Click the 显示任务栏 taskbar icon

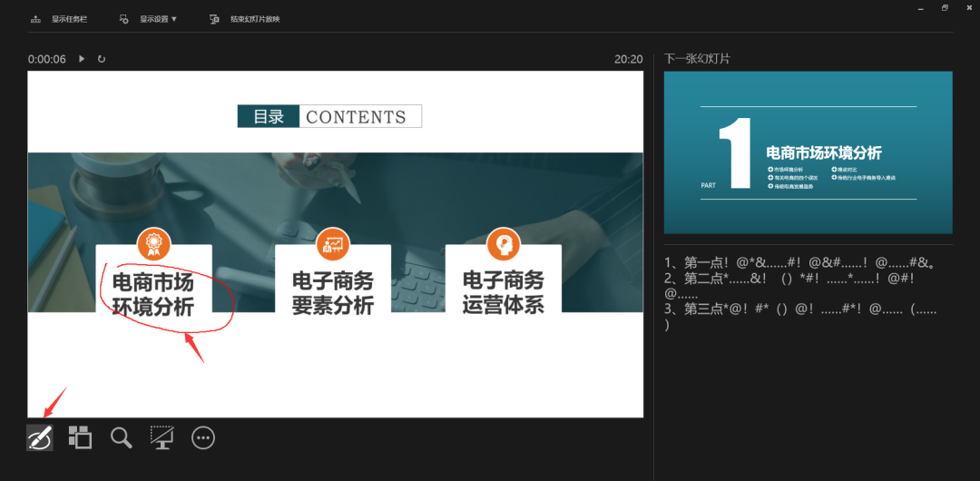point(35,19)
